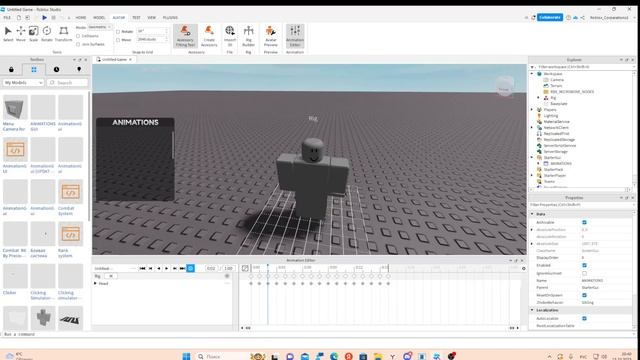The height and width of the screenshot is (360, 640).
Task: Switch to the VIEW ribbon tab
Action: click(x=151, y=18)
